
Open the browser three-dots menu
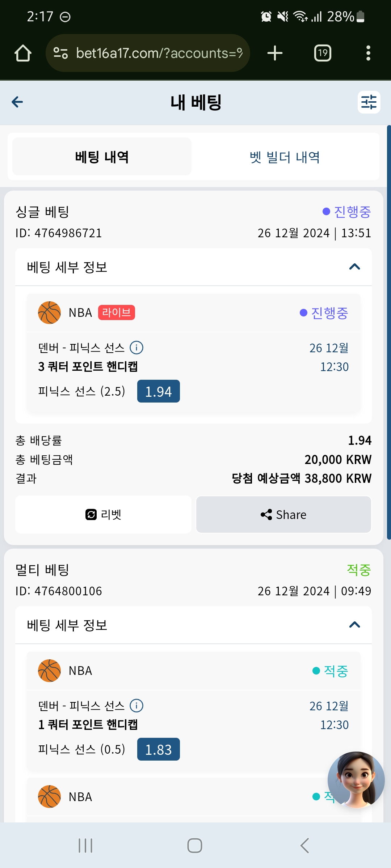tap(368, 53)
